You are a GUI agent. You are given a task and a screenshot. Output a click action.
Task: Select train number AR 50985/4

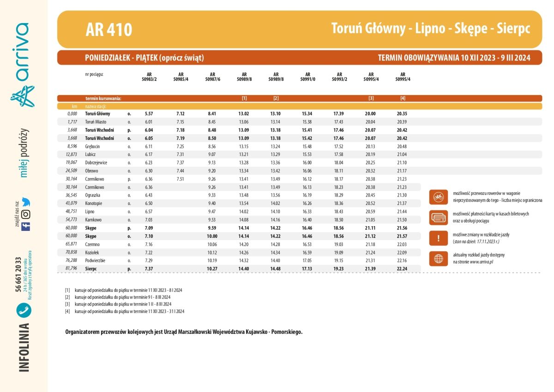point(181,77)
